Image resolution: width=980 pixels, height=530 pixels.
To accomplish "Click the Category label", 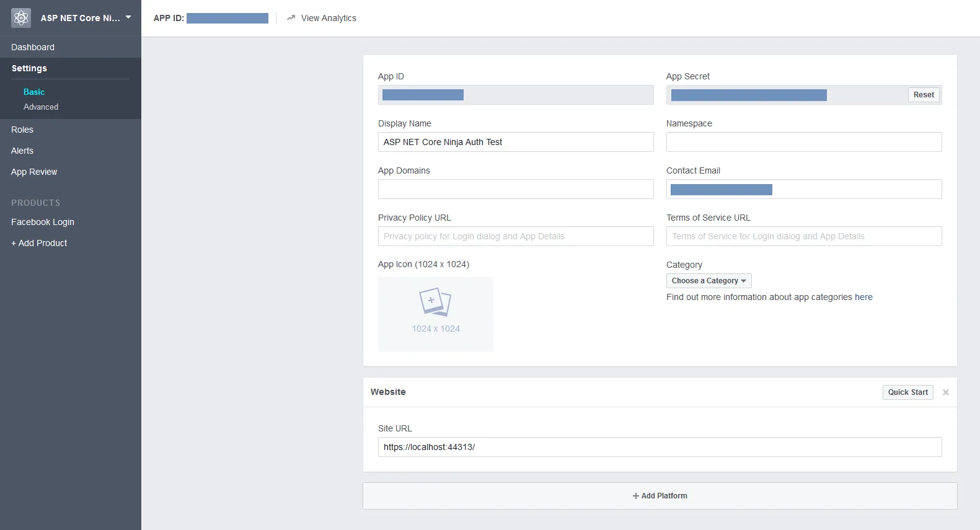I will 684,265.
